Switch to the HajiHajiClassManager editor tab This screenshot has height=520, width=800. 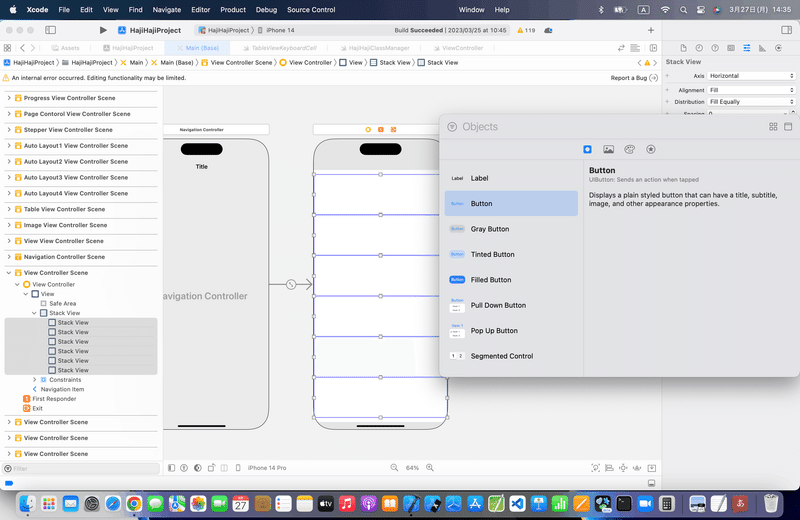click(374, 48)
